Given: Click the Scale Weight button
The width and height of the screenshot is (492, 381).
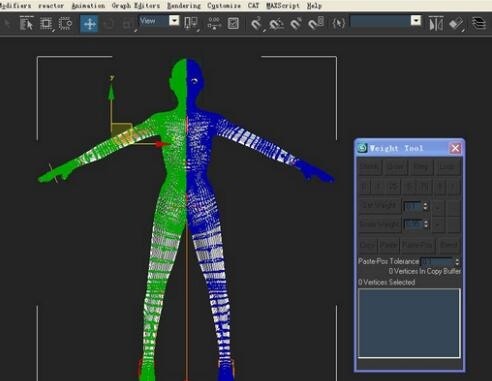Looking at the screenshot, I should click(379, 224).
